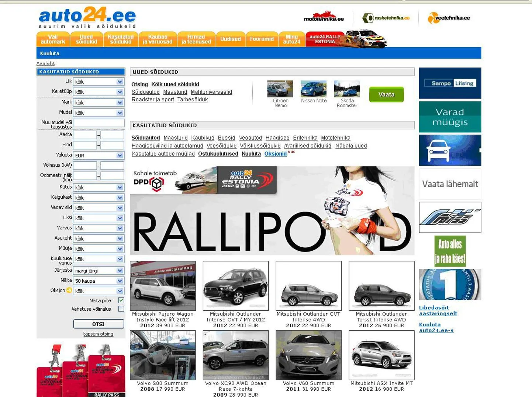Click the OTSI search button
The width and height of the screenshot is (532, 397).
pos(99,324)
